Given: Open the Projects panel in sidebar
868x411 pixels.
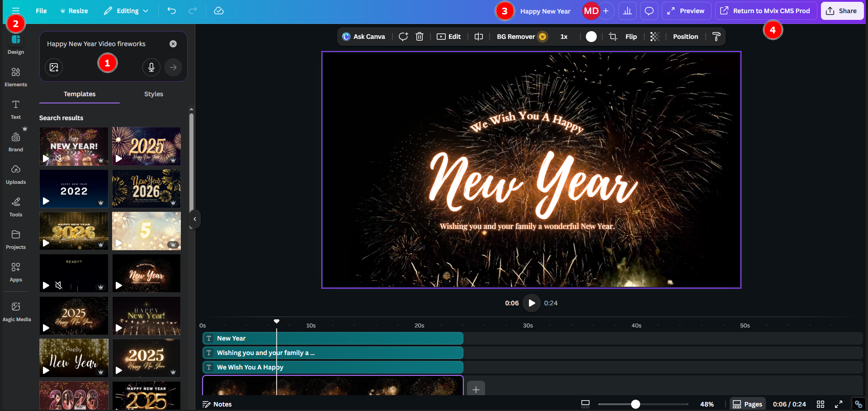Looking at the screenshot, I should click(x=16, y=239).
